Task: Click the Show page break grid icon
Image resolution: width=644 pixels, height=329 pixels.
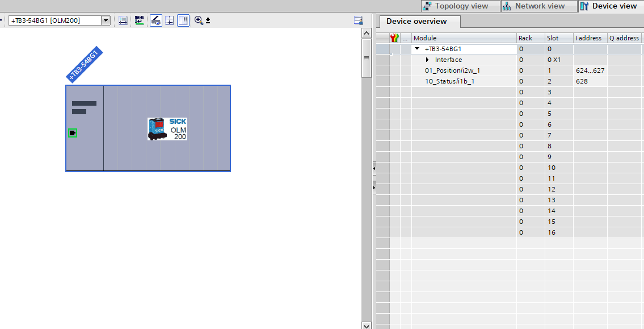Action: (169, 20)
